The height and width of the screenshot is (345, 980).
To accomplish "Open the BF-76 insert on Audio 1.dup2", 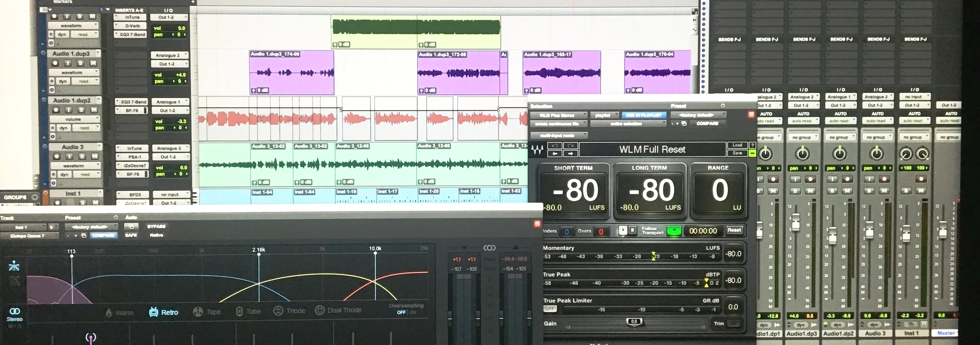I will [x=132, y=111].
